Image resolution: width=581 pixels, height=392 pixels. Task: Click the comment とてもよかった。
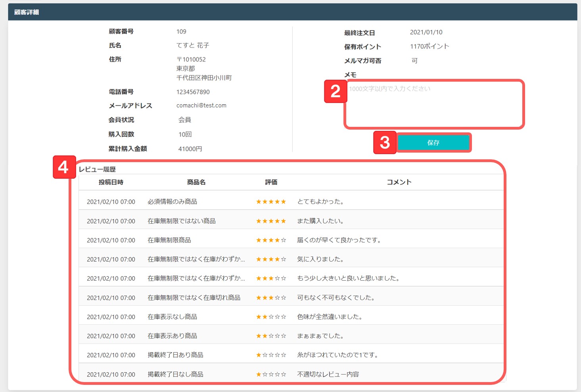click(x=322, y=202)
